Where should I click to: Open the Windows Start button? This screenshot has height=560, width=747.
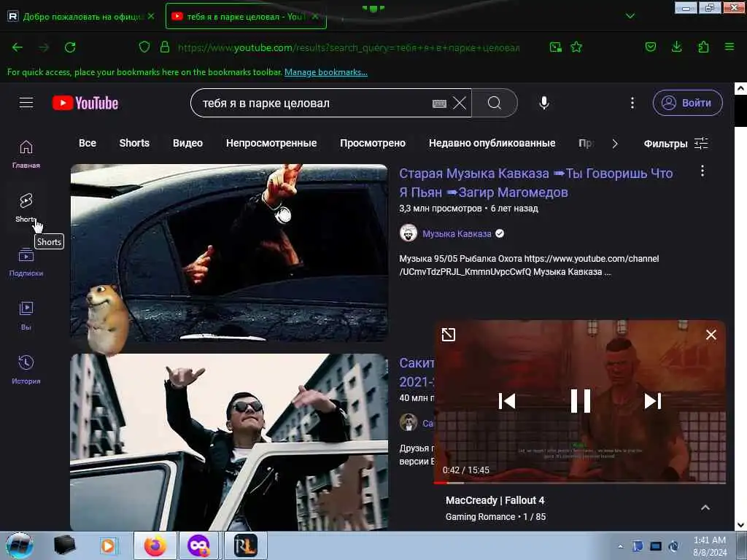[x=20, y=545]
